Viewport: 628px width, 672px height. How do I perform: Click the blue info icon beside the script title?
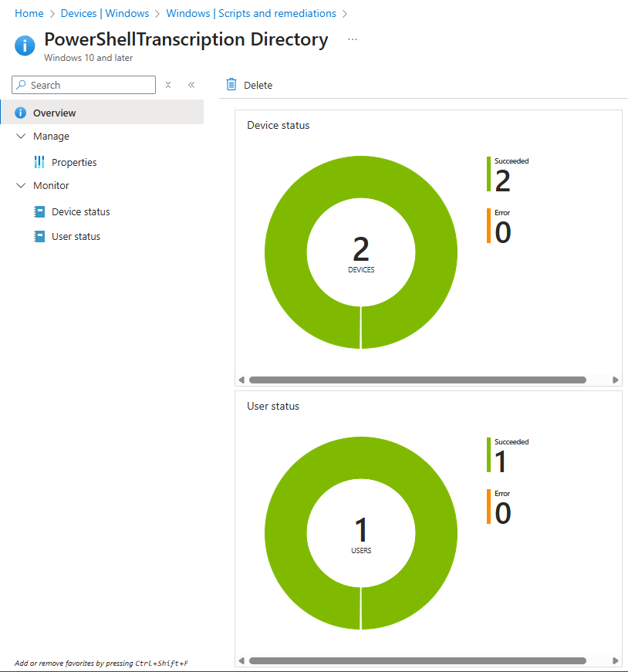click(24, 46)
